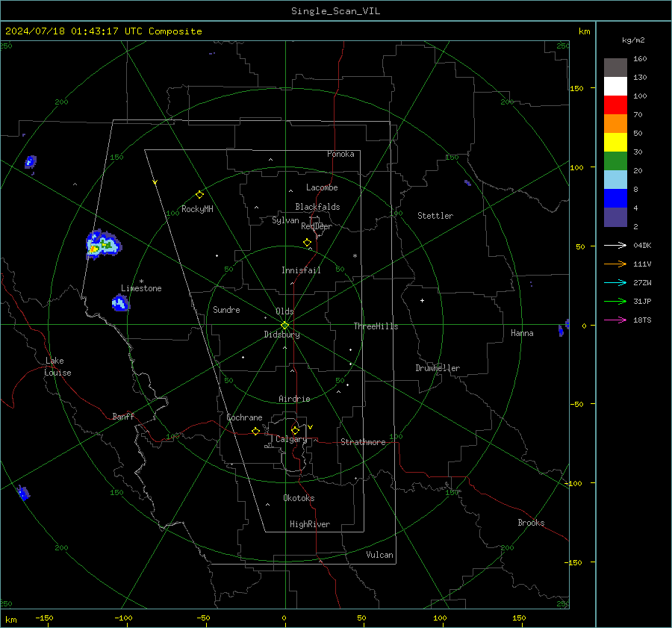Viewport: 672px width, 628px height.
Task: Click the magenta 18TS arrow in legend
Action: (615, 320)
